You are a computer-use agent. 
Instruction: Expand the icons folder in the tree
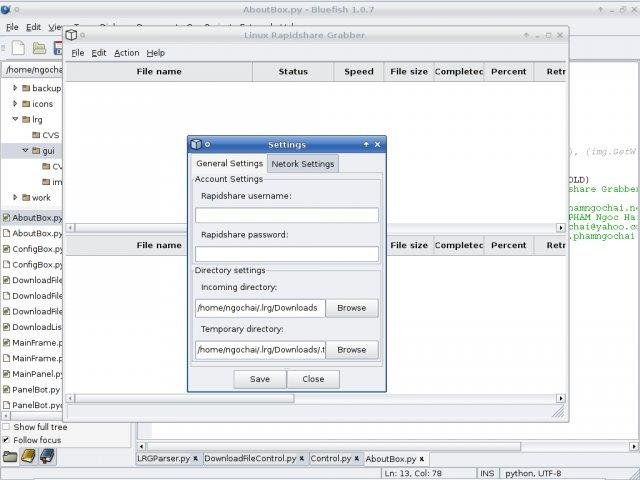(x=15, y=103)
